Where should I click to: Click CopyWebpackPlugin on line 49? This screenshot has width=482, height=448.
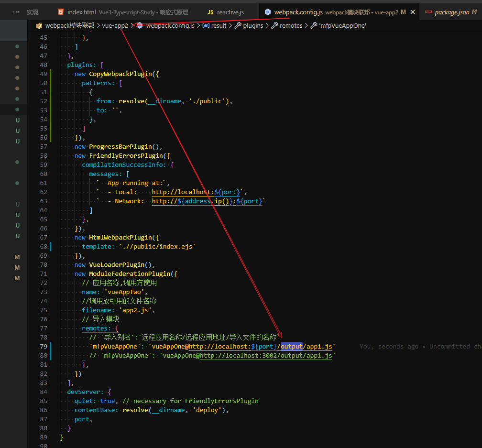click(120, 74)
